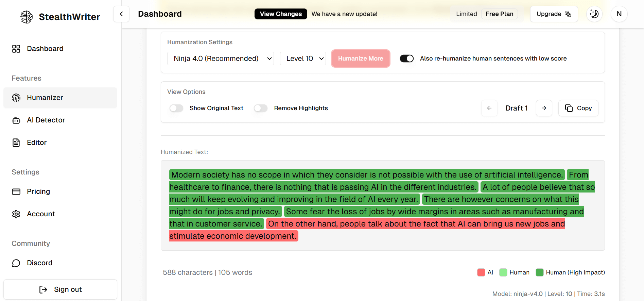Collapse the sidebar with the chevron button
This screenshot has width=644, height=301.
tap(121, 14)
